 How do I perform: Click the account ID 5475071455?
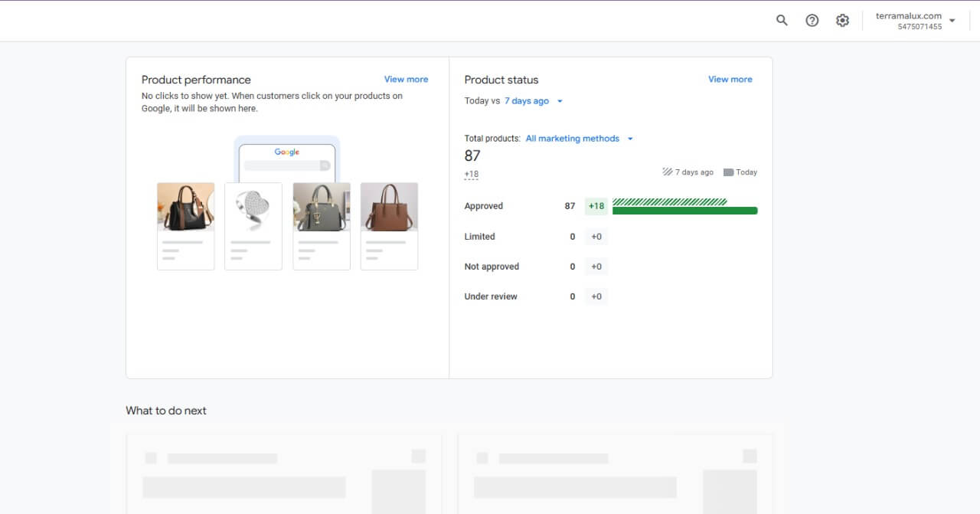(920, 27)
